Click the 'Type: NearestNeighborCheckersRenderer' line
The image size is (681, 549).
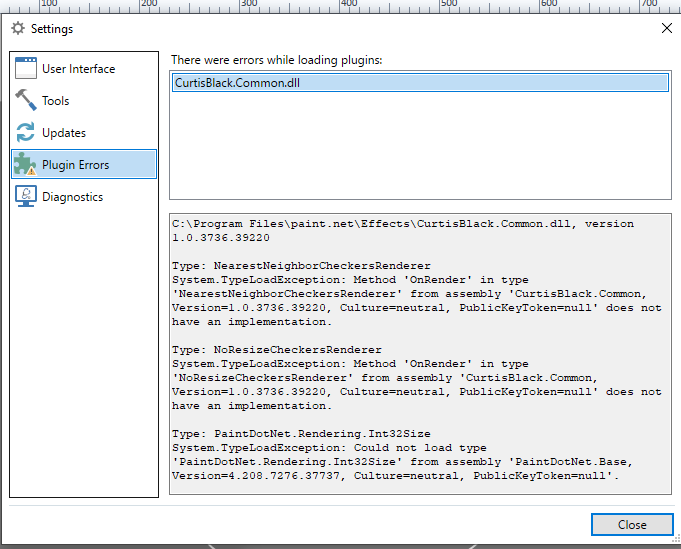coord(301,265)
